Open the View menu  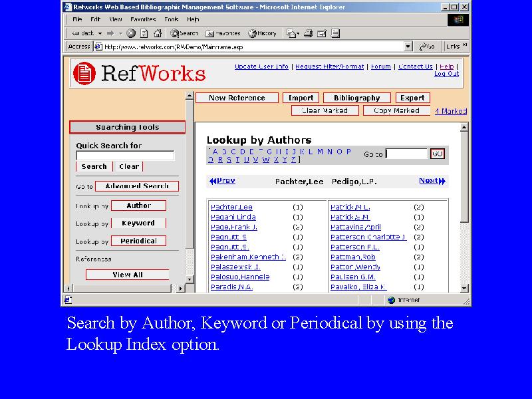[x=115, y=19]
